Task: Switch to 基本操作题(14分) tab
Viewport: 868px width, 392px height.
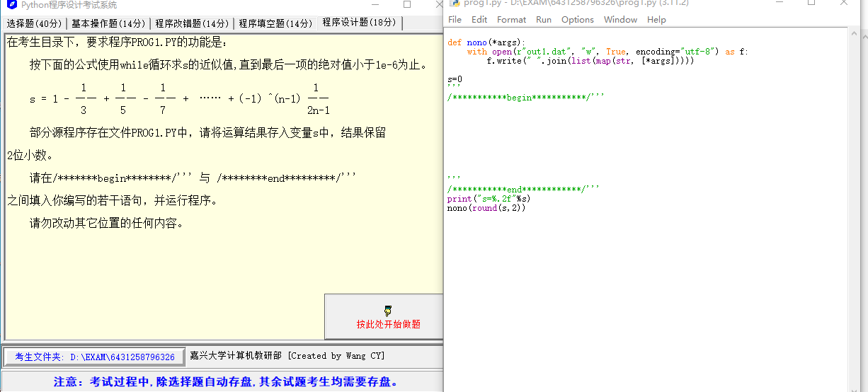Action: (108, 23)
